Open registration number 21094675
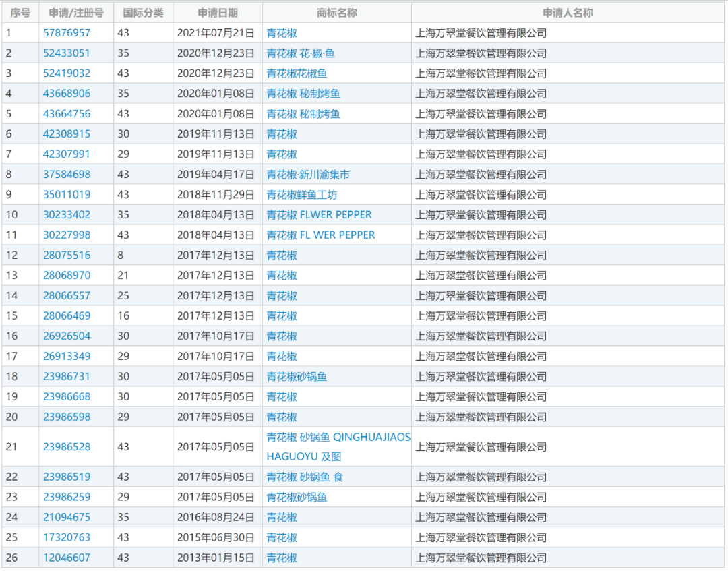The image size is (728, 571). [x=66, y=516]
